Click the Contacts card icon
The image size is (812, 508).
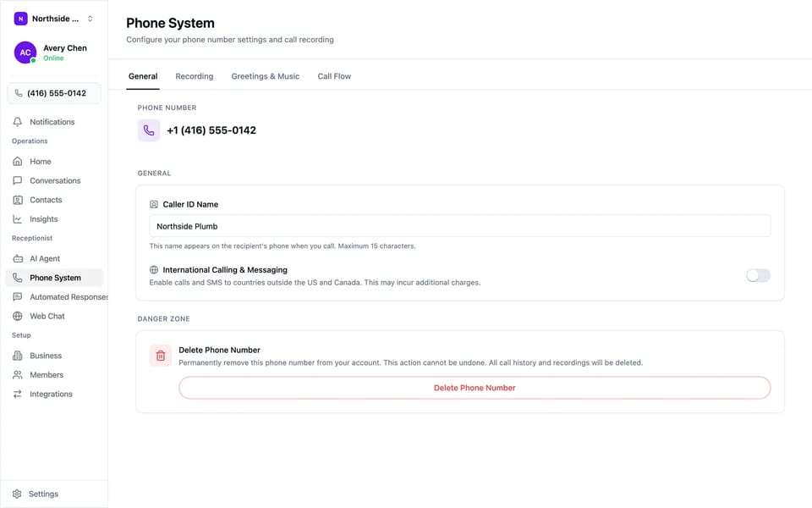[x=18, y=200]
